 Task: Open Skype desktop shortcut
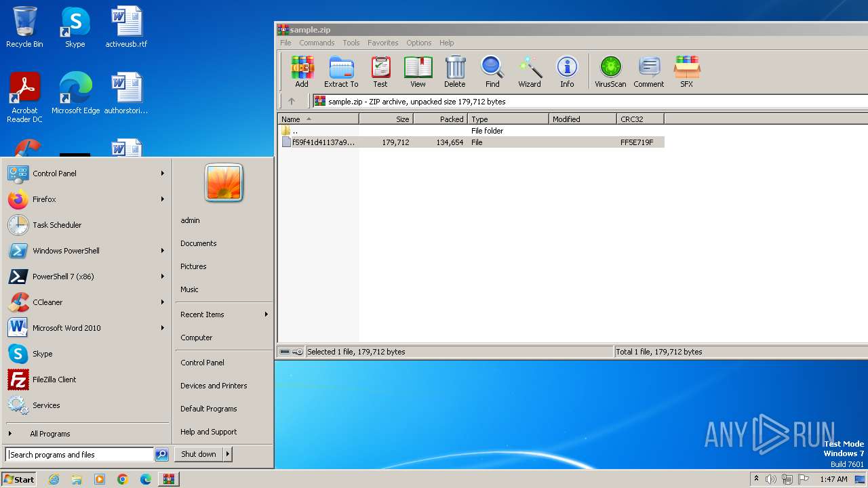75,27
